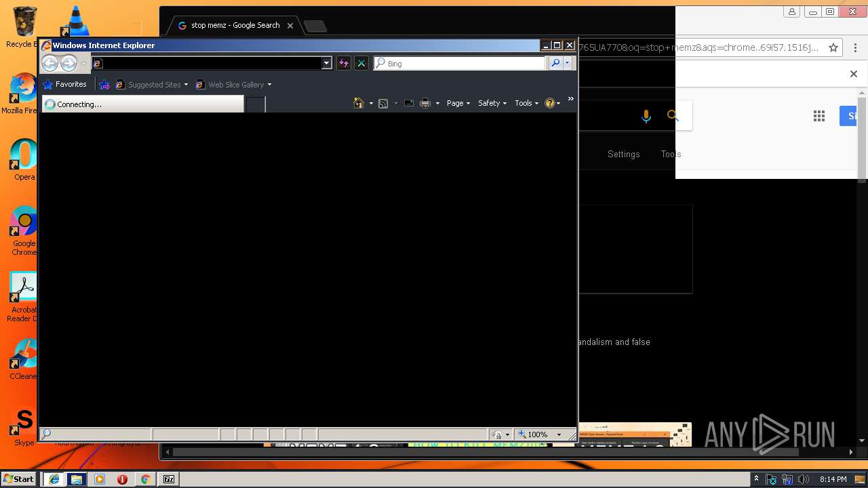Viewport: 868px width, 488px height.
Task: Open the Safety menu
Action: click(492, 103)
